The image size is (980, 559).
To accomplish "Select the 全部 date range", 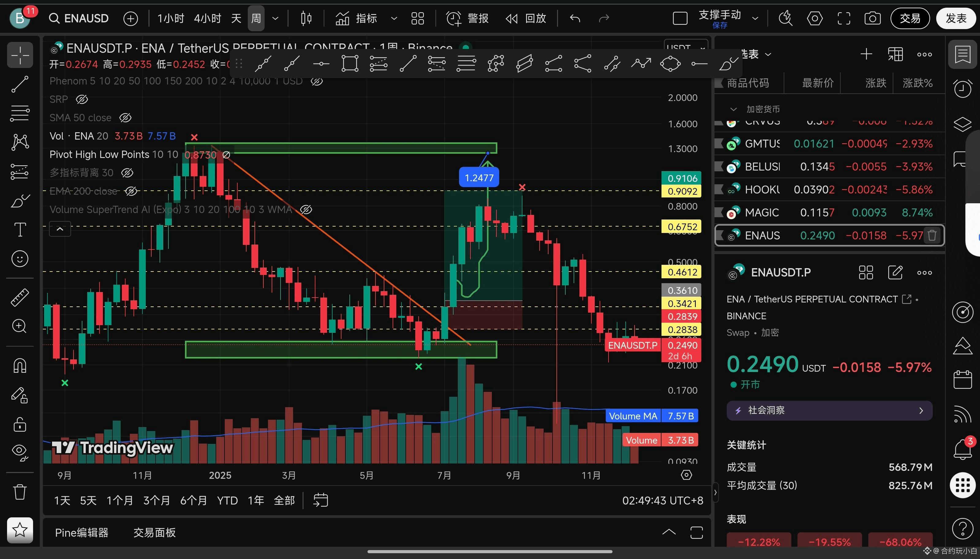I will [284, 500].
